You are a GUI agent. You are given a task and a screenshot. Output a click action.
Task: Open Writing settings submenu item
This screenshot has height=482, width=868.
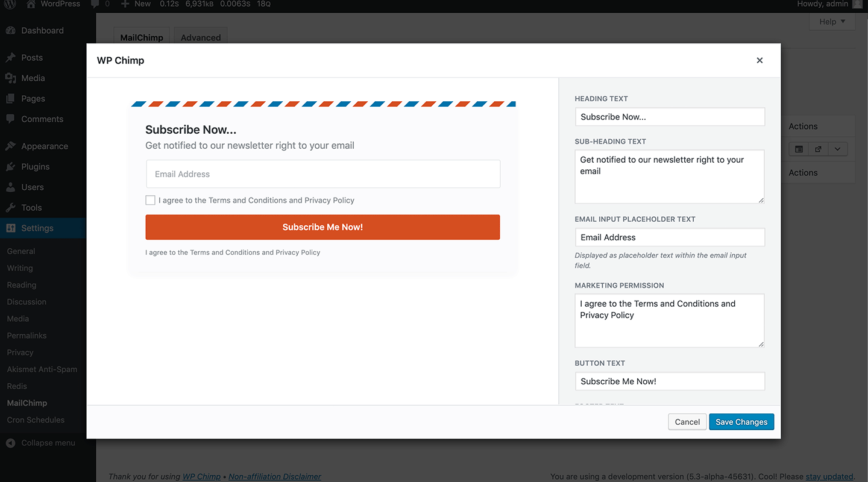pyautogui.click(x=20, y=268)
